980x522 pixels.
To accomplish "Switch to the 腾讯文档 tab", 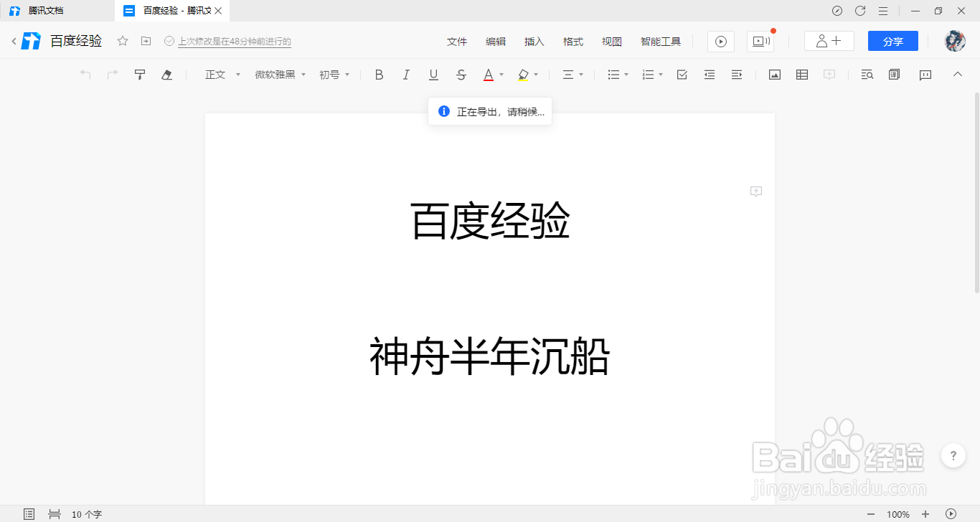I will [57, 11].
